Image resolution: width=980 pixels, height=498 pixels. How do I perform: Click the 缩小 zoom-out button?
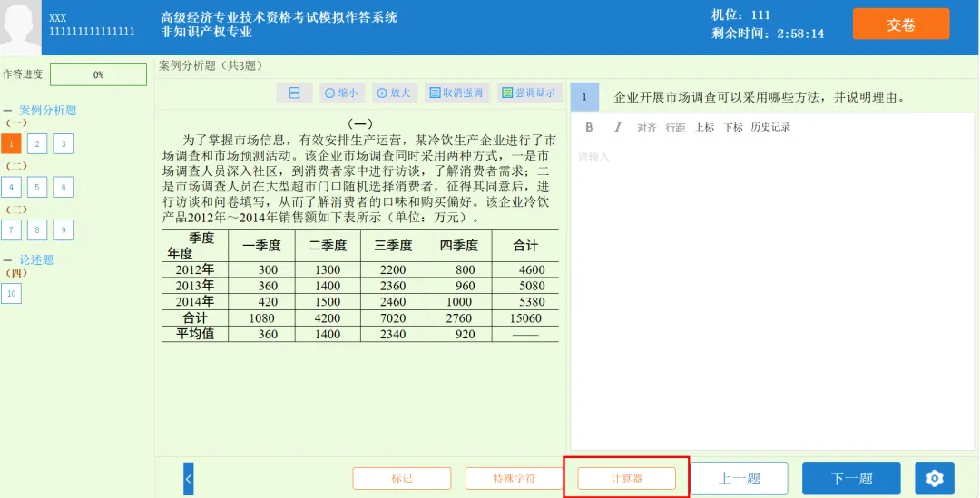[342, 93]
